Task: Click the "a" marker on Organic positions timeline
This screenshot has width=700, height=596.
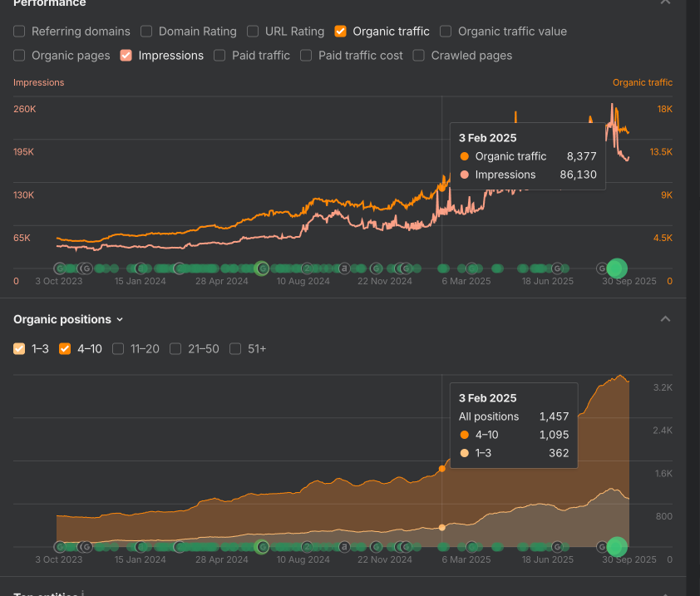Action: click(x=344, y=547)
